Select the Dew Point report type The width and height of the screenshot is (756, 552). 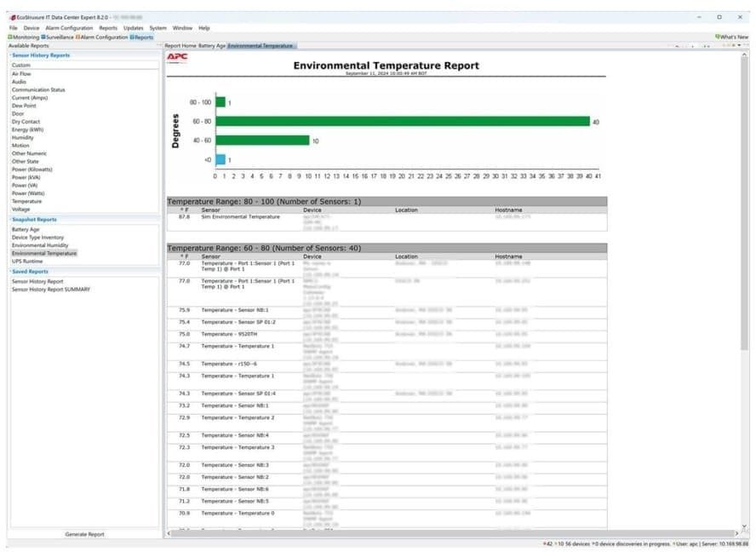pos(23,106)
